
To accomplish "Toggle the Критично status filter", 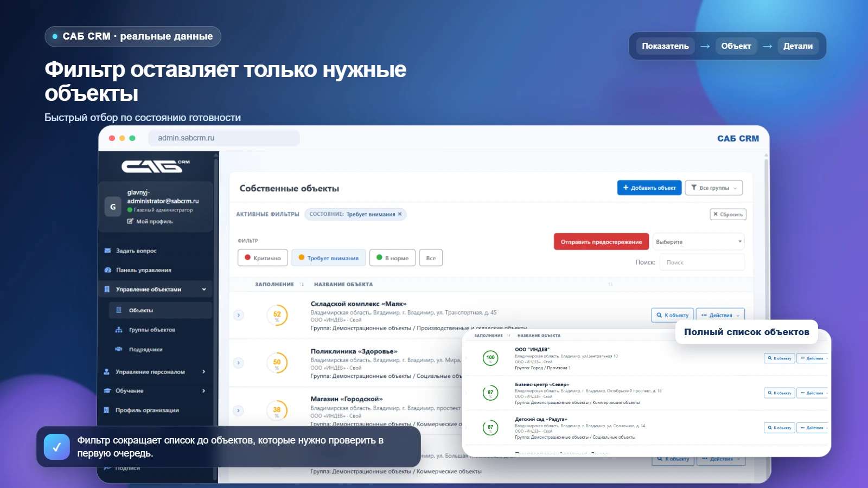I will click(x=263, y=258).
